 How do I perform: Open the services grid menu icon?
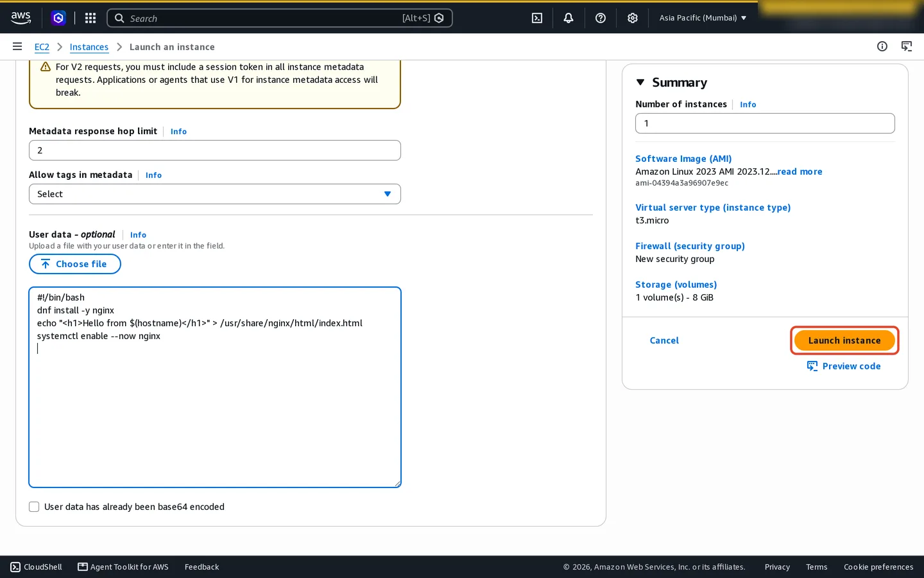pos(90,18)
